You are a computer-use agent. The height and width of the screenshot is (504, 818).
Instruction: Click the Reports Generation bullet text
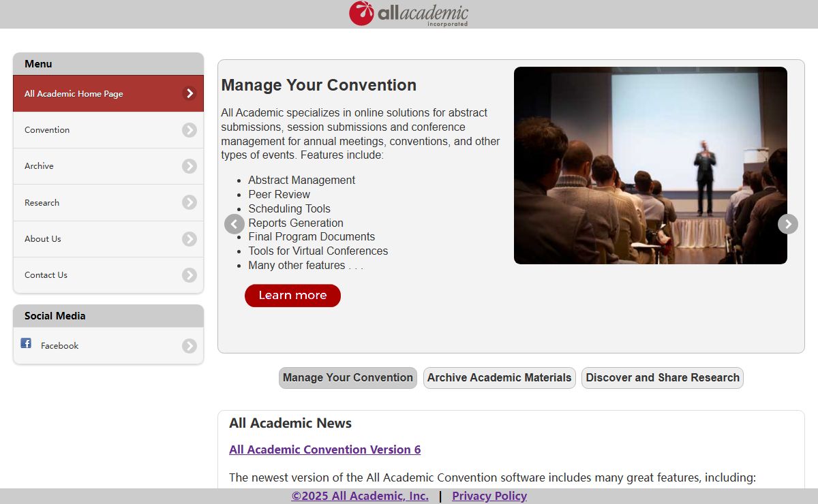coord(296,223)
